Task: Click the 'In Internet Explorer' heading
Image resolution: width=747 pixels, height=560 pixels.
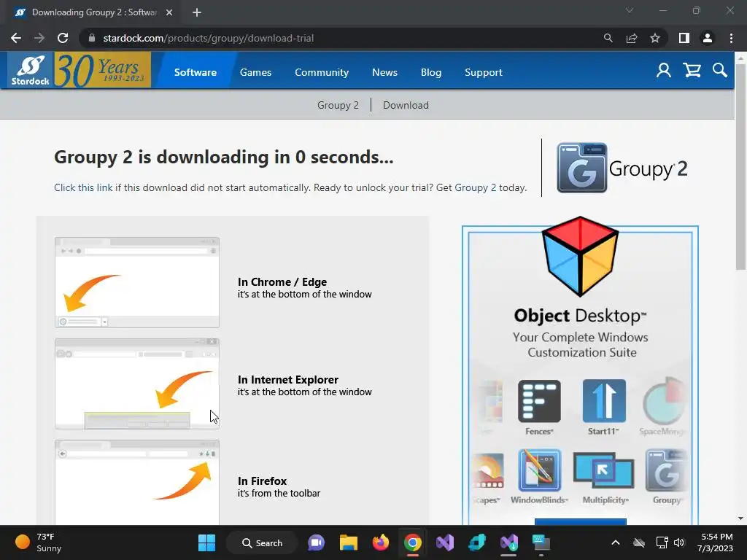Action: click(x=287, y=379)
